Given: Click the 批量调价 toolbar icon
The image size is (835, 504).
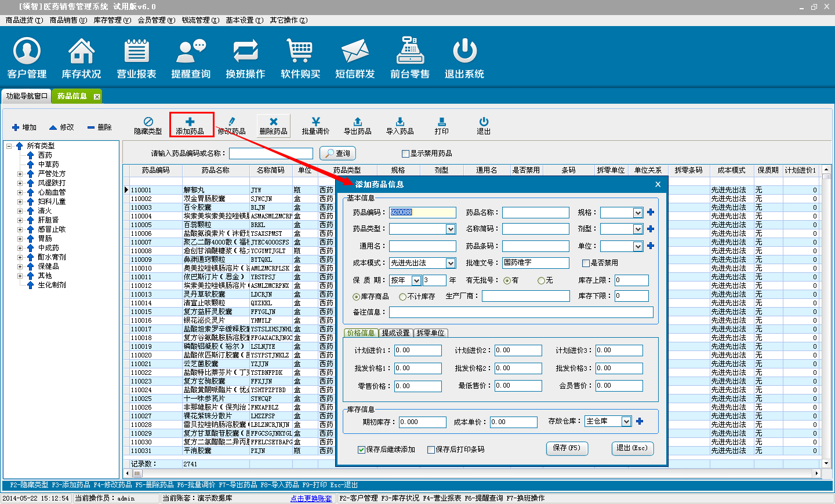Looking at the screenshot, I should [315, 125].
